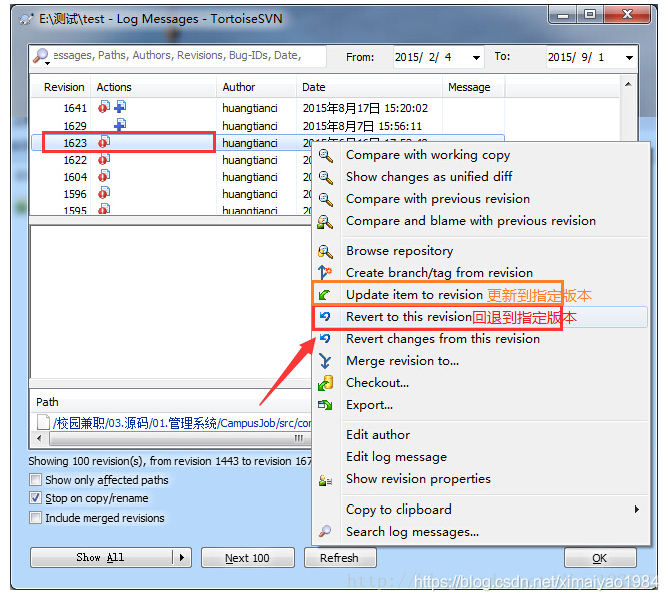
Task: Click the path list scroll-left arrow
Action: pos(39,438)
